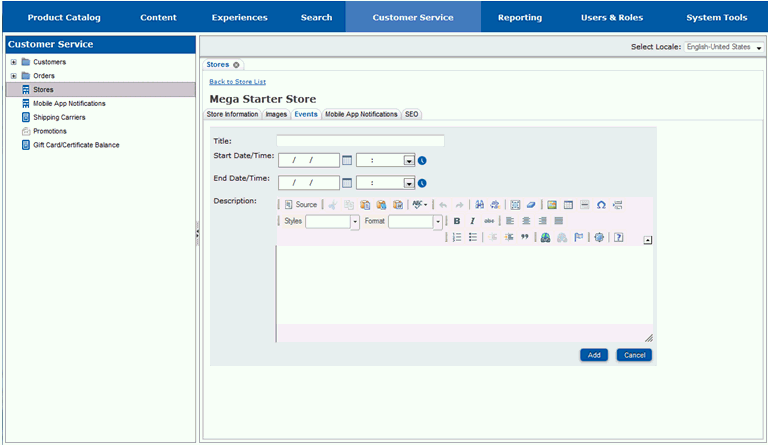The image size is (768, 445).
Task: Insert a numbered list in the description
Action: coord(457,238)
